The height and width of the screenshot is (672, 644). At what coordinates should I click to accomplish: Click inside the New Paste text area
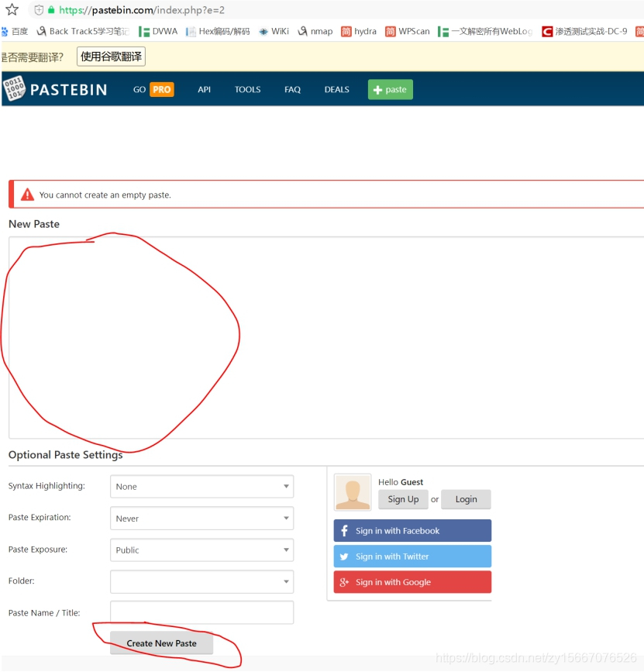(326, 338)
